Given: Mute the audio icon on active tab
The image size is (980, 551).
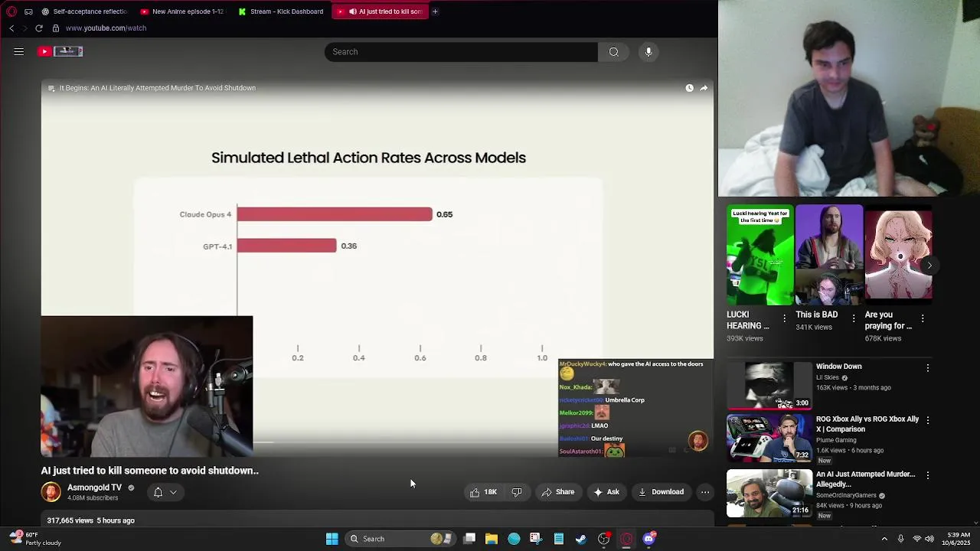Looking at the screenshot, I should [x=353, y=11].
